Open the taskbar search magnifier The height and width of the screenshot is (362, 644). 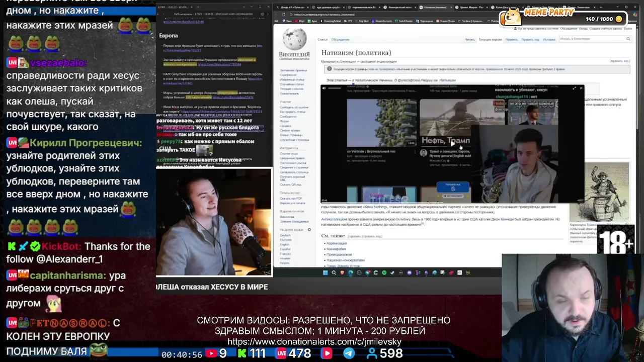click(334, 273)
